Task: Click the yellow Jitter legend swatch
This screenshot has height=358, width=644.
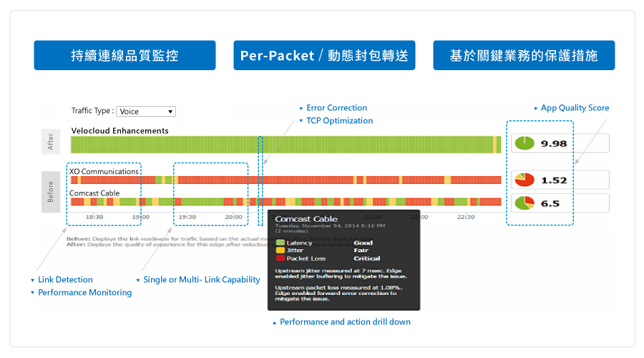Action: 280,251
